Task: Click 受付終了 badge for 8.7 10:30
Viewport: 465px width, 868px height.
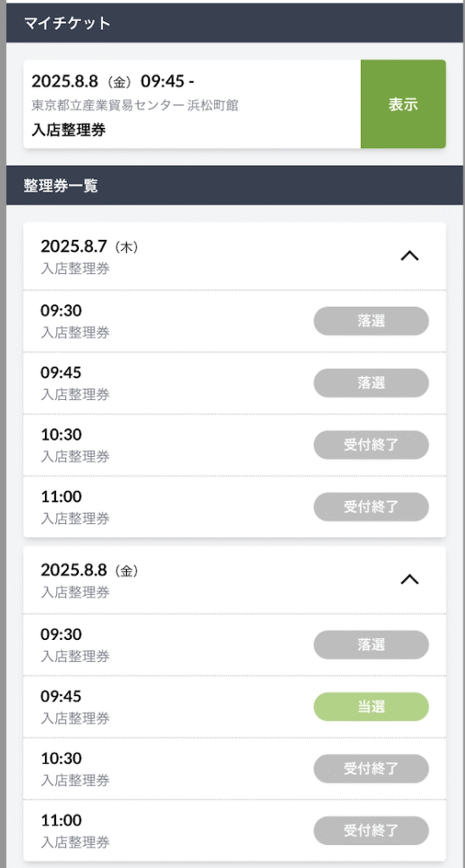Action: point(371,445)
